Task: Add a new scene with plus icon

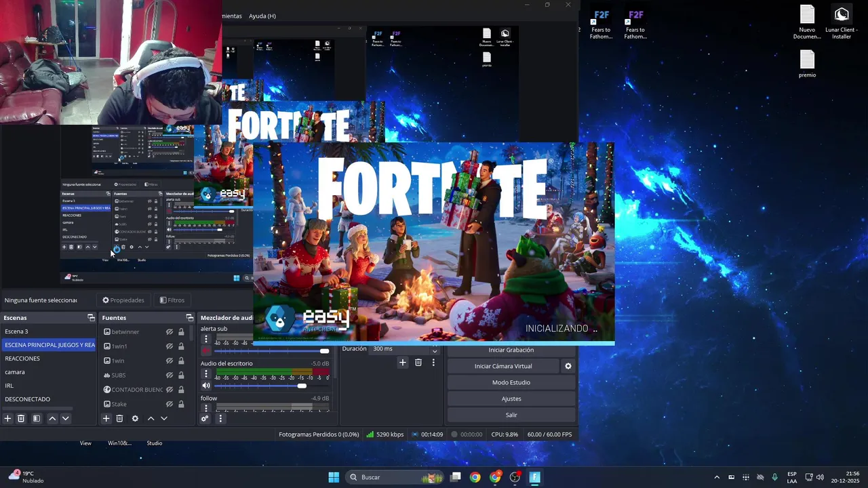Action: (x=7, y=419)
